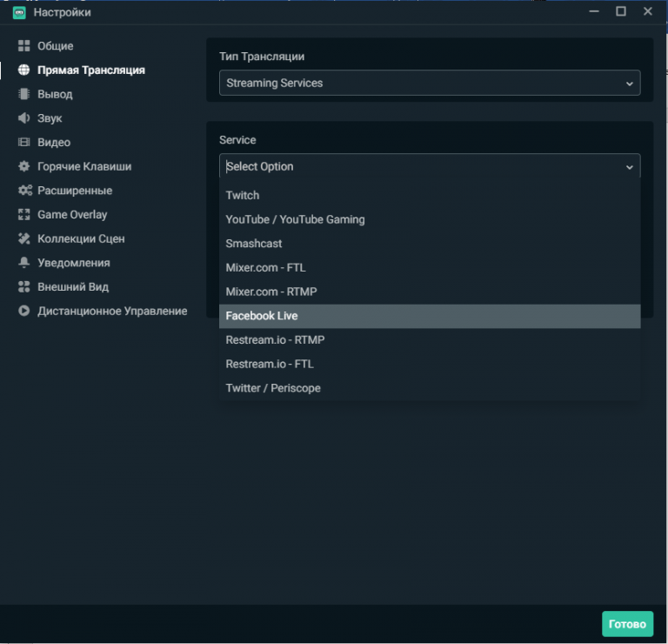
Task: Choose Twitch from the service list
Action: pyautogui.click(x=243, y=196)
